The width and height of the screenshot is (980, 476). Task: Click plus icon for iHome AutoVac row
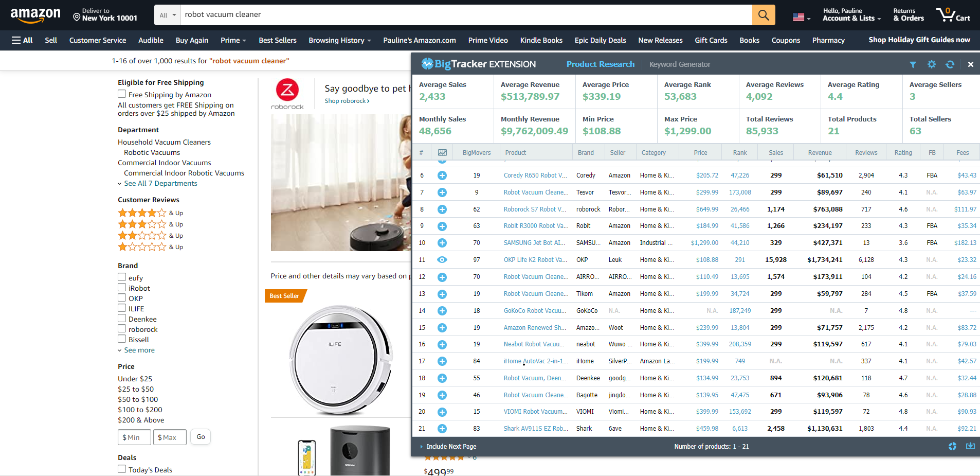442,361
